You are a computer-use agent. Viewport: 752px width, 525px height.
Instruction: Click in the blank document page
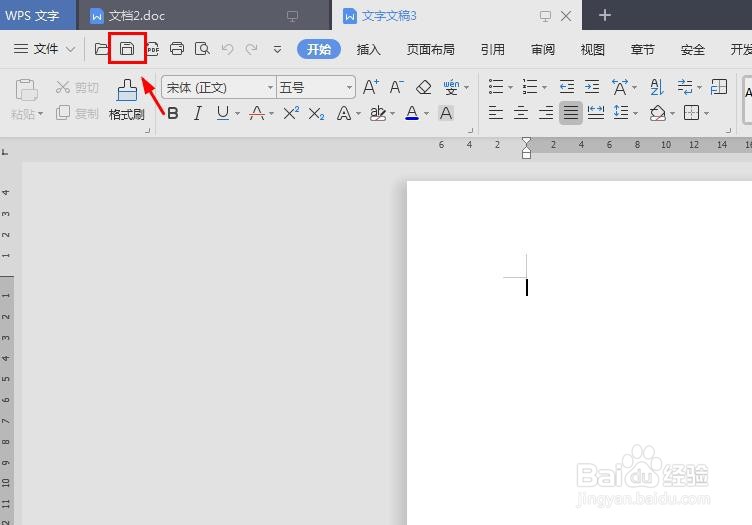579,353
